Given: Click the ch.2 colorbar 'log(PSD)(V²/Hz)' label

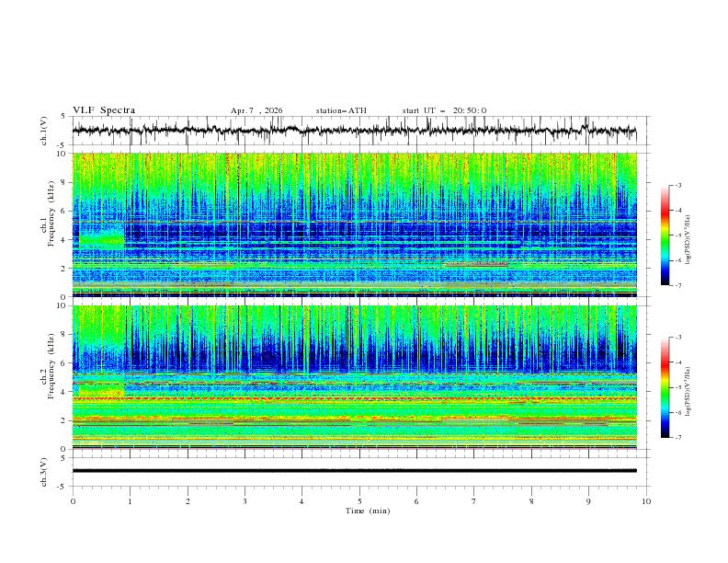Looking at the screenshot, I should (x=688, y=392).
